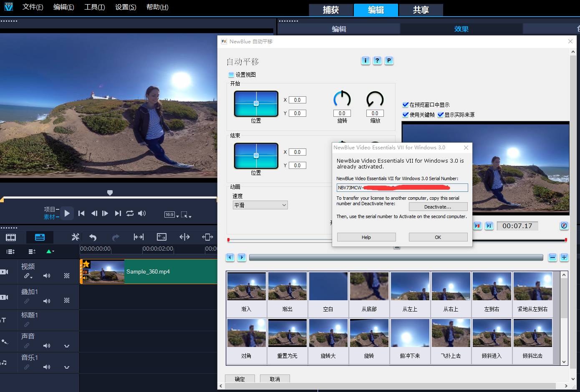
Task: Click the split/stretch arrows toolbar icon
Action: [x=184, y=237]
